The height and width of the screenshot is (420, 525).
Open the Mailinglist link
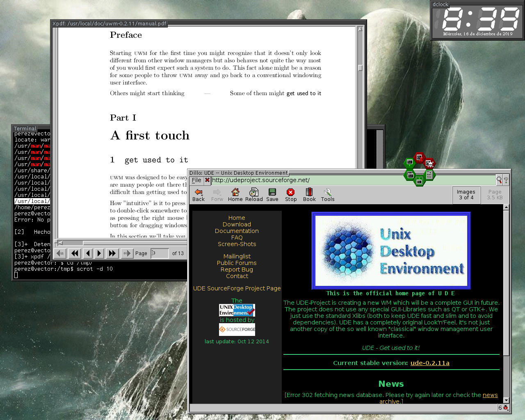coord(237,256)
